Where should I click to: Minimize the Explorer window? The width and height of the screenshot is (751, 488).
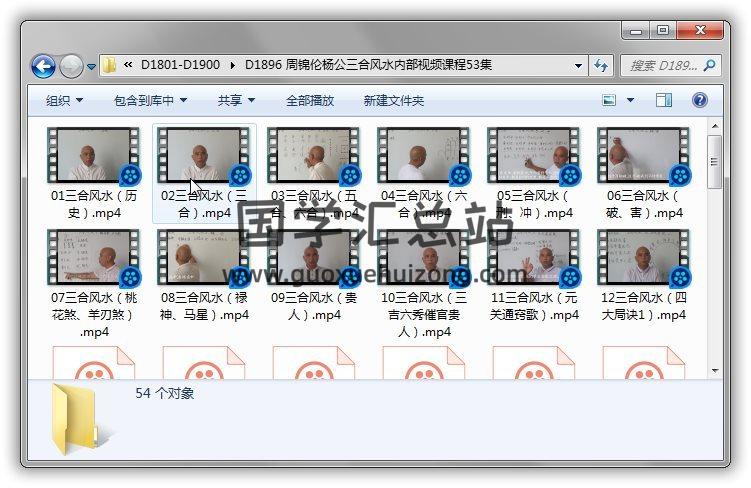tap(636, 31)
